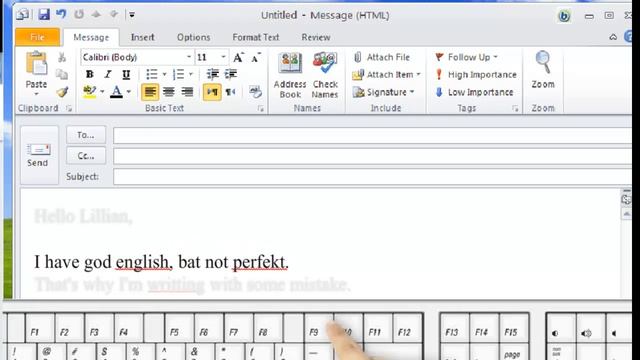The height and width of the screenshot is (360, 640).
Task: Click Grow Font icon
Action: point(238,58)
